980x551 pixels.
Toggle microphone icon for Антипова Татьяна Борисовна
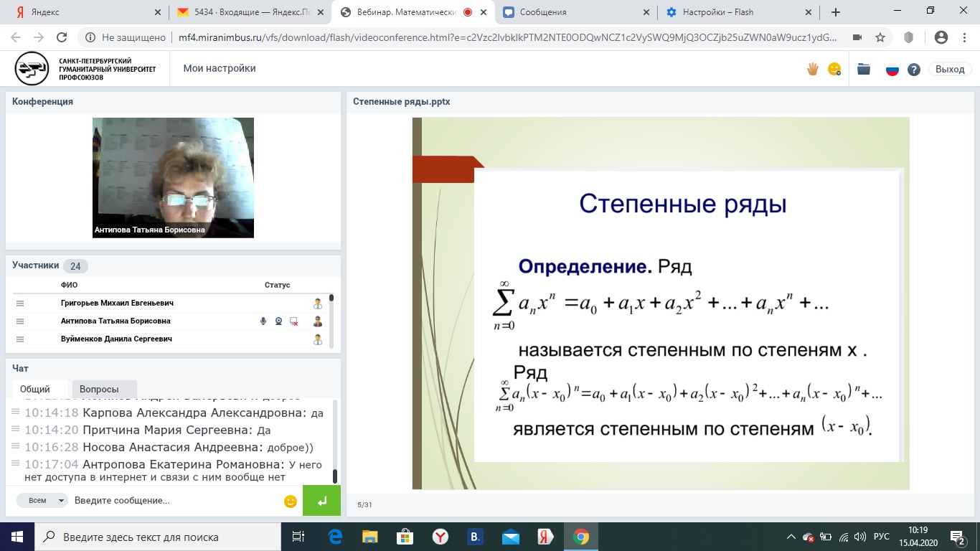pyautogui.click(x=263, y=321)
